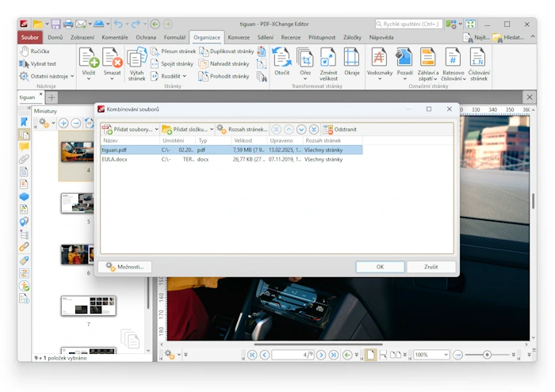The width and height of the screenshot is (555, 392).
Task: Move selected file down one position
Action: [301, 129]
